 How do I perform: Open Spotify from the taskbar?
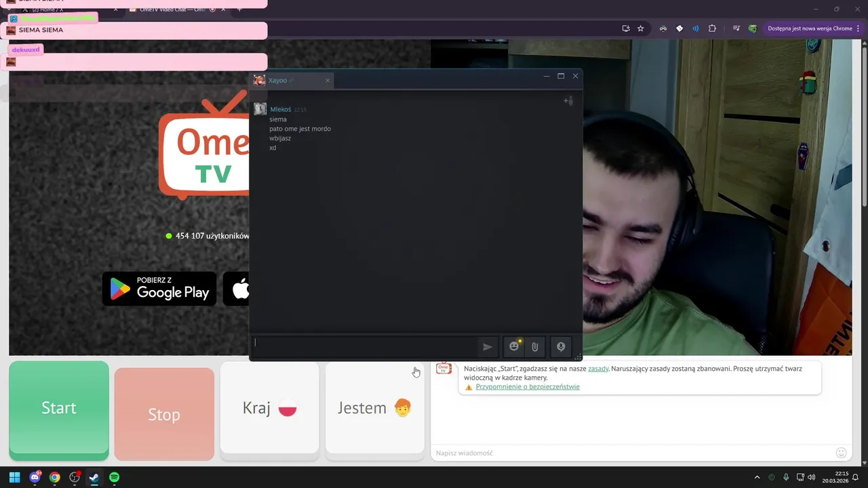click(x=114, y=477)
